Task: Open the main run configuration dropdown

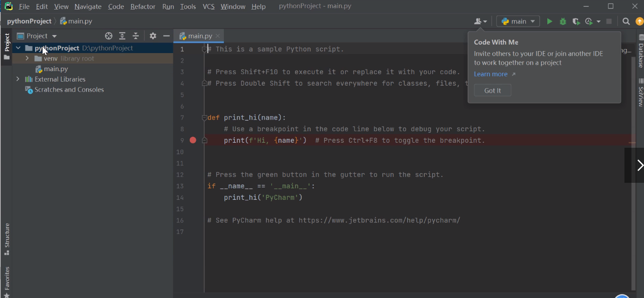Action: click(x=518, y=22)
